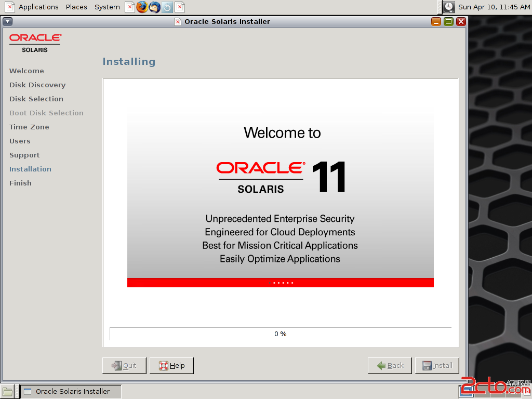
Task: Click the broken launcher icon right of Update Manager
Action: tap(180, 7)
